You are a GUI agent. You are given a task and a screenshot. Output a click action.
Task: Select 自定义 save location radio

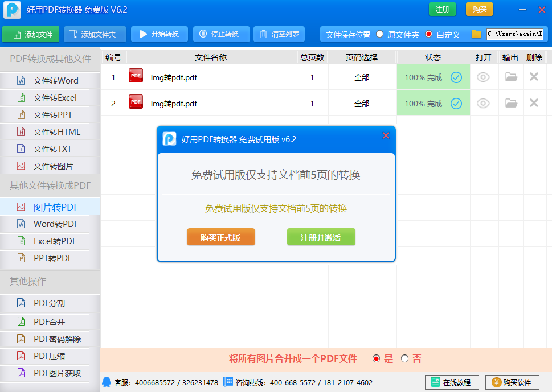pos(428,34)
